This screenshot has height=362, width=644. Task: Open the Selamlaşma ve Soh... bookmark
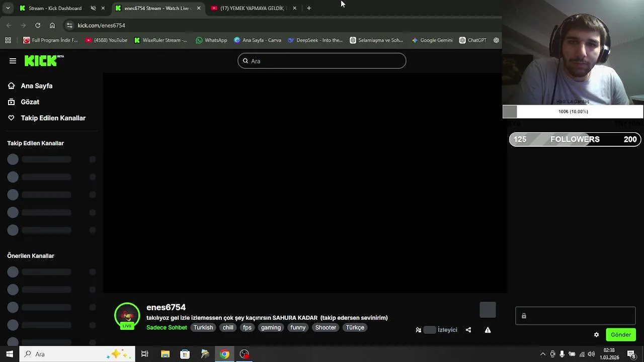point(376,40)
